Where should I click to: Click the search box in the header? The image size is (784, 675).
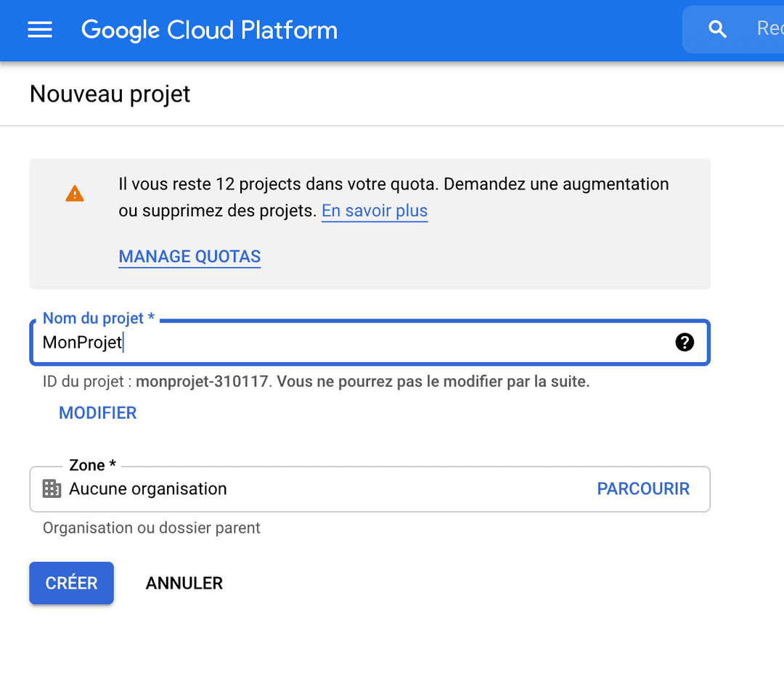[733, 29]
